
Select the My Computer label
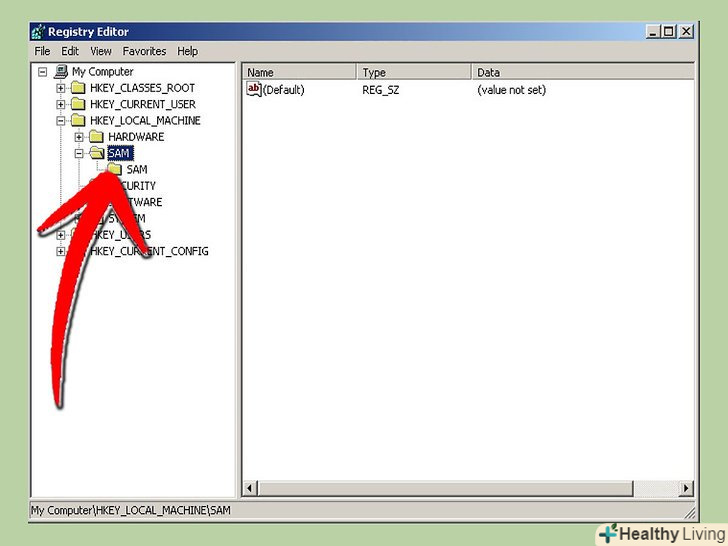pos(103,72)
